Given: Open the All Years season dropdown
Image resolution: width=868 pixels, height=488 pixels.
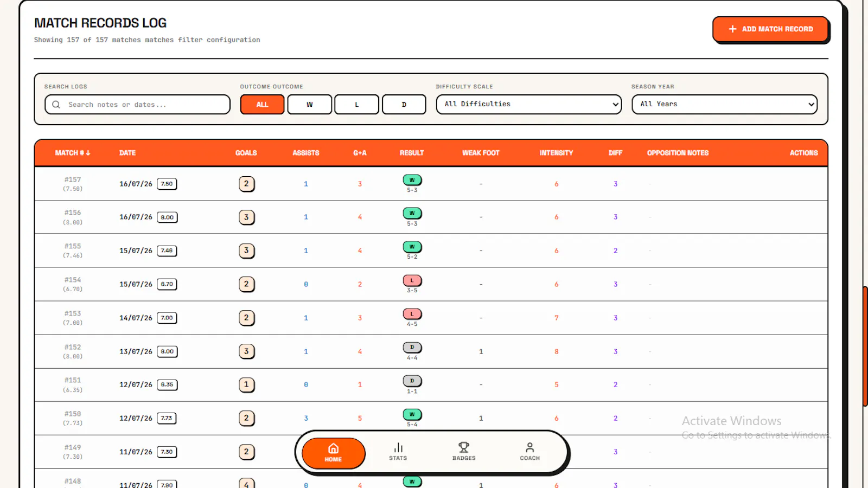Looking at the screenshot, I should click(x=724, y=104).
